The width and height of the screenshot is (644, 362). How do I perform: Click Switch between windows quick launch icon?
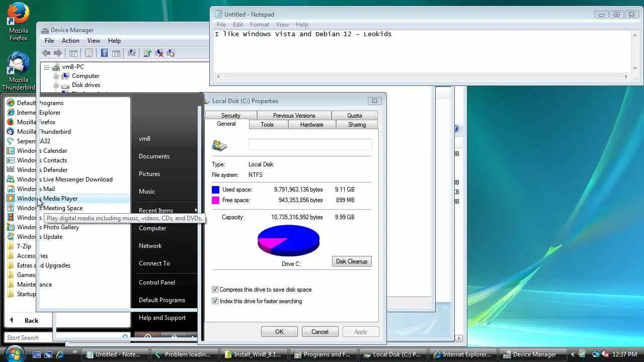point(48,354)
